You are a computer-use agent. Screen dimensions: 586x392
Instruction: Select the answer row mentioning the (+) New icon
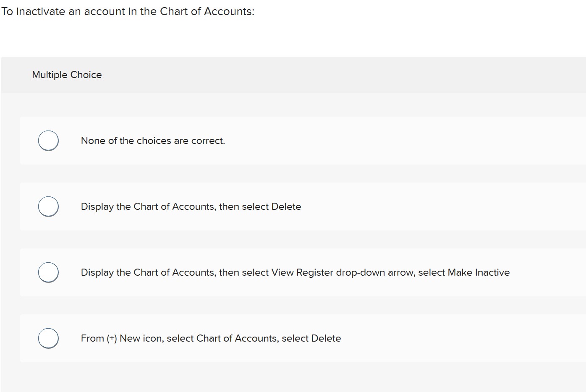[294, 338]
